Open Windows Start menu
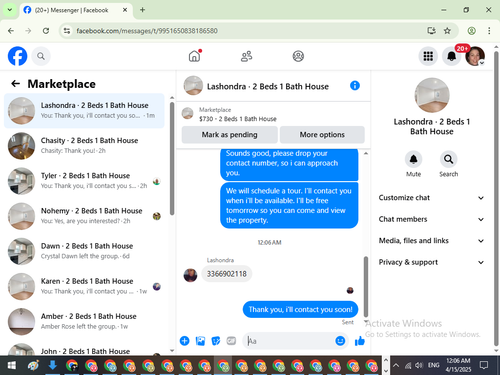This screenshot has width=500, height=375. pos(11,365)
